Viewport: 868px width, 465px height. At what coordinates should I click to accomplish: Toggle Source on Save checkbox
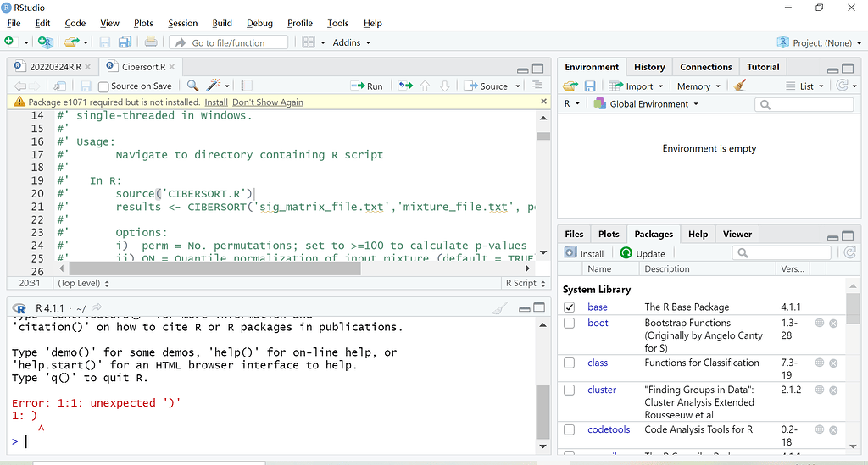point(103,86)
